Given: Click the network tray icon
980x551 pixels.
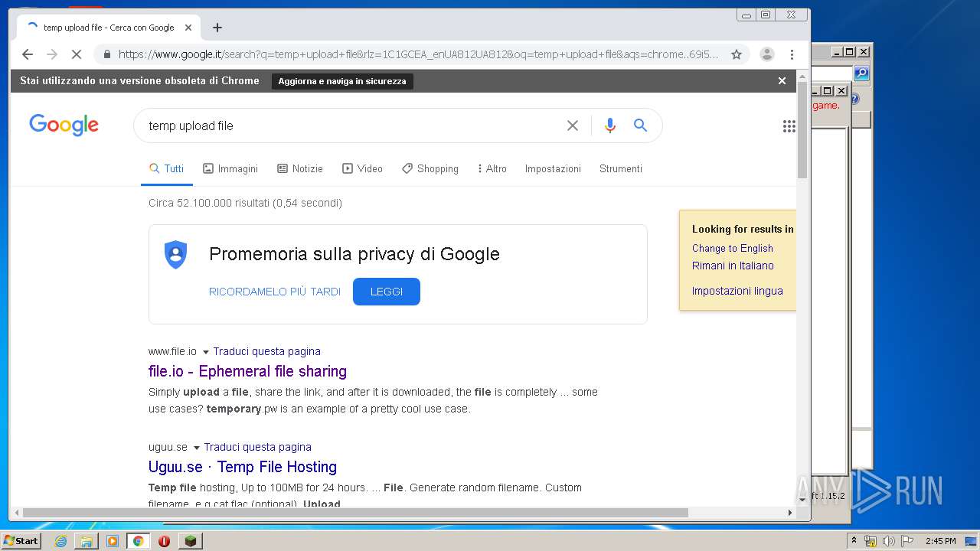Looking at the screenshot, I should [x=871, y=541].
